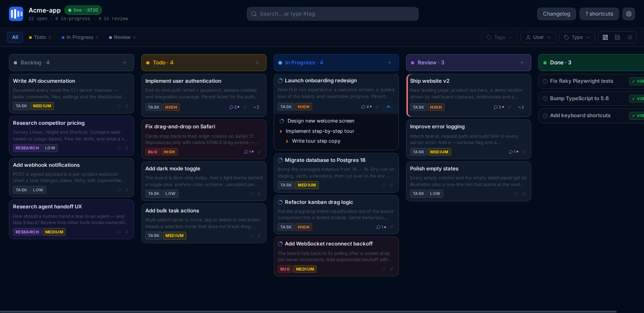The width and height of the screenshot is (644, 313).
Task: Open attachments on Implement user authentication card
Action: 245,107
